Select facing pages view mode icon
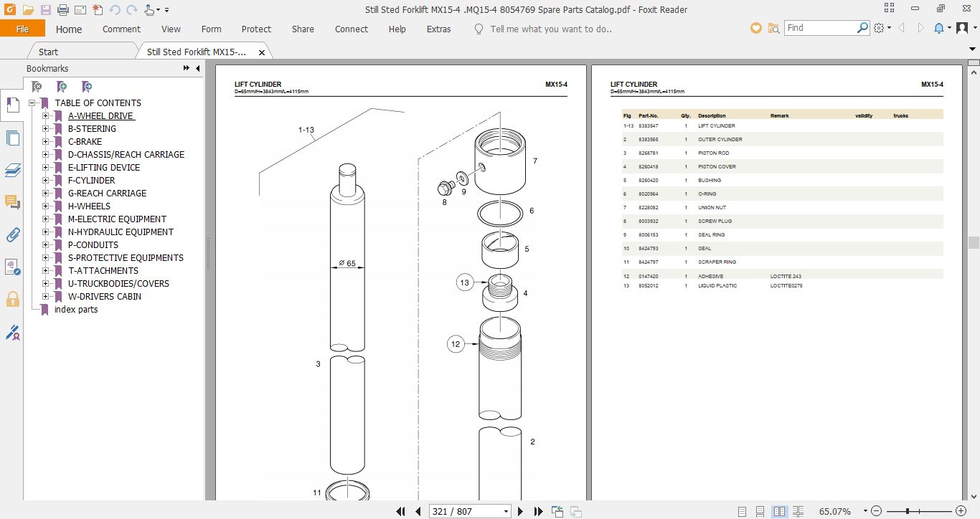 (x=779, y=511)
